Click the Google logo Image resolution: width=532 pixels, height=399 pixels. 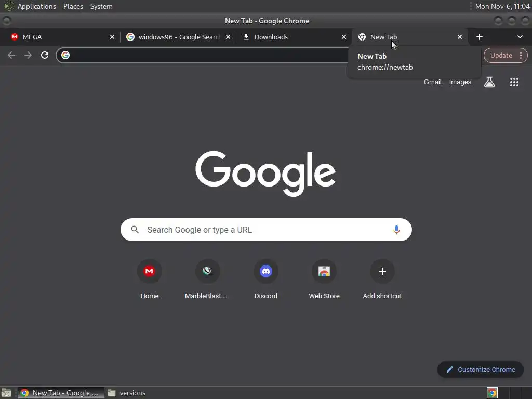coord(265,173)
